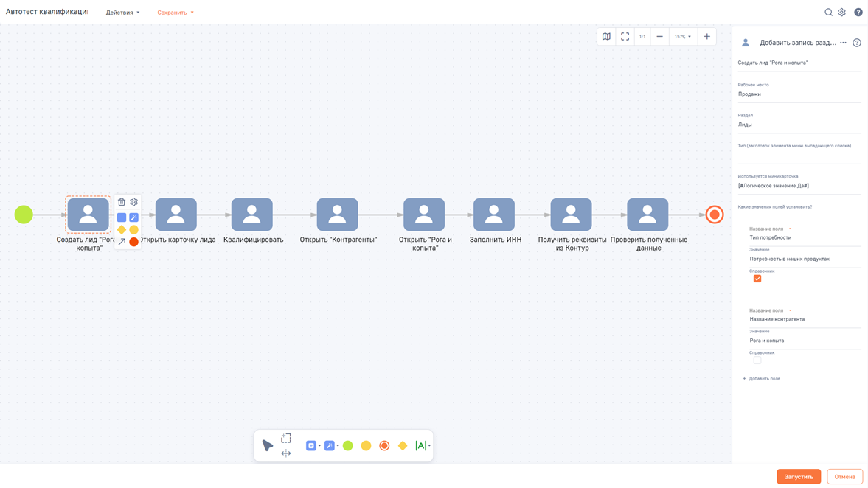Select the Квалифицировать node
The image size is (868, 488).
252,215
